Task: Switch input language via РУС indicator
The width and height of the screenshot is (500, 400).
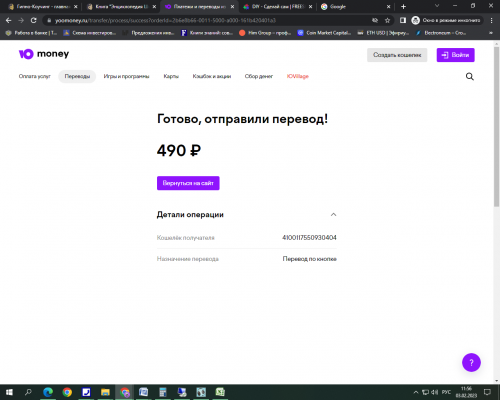Action: (x=446, y=392)
